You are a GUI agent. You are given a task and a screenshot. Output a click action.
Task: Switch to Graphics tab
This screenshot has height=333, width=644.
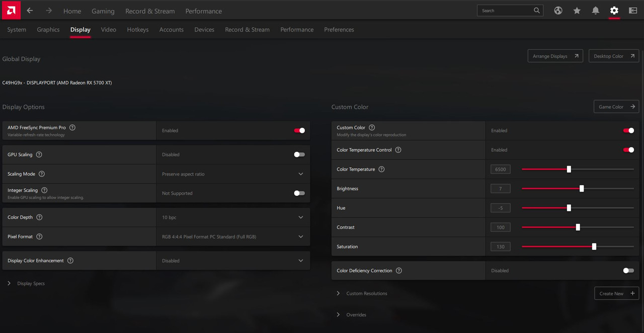(48, 30)
